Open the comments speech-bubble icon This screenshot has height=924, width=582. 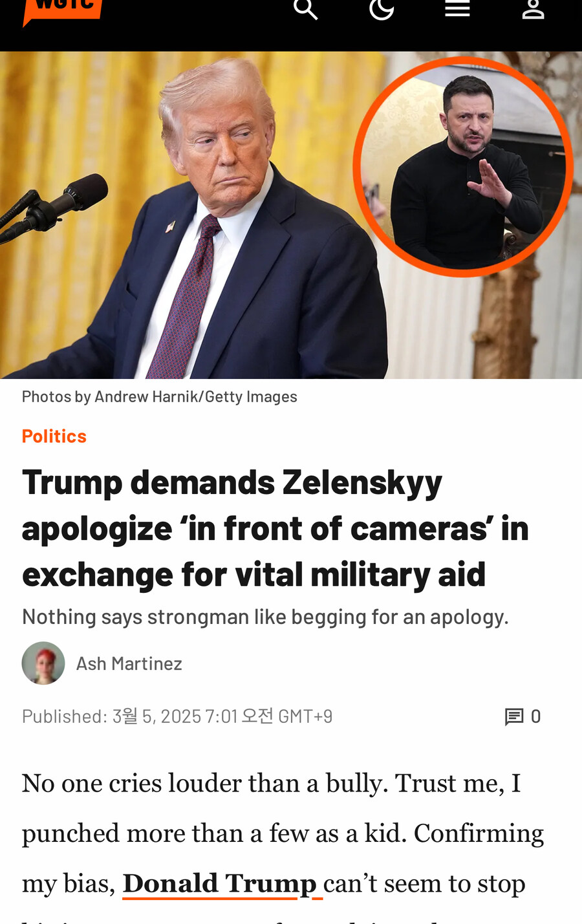(x=514, y=716)
